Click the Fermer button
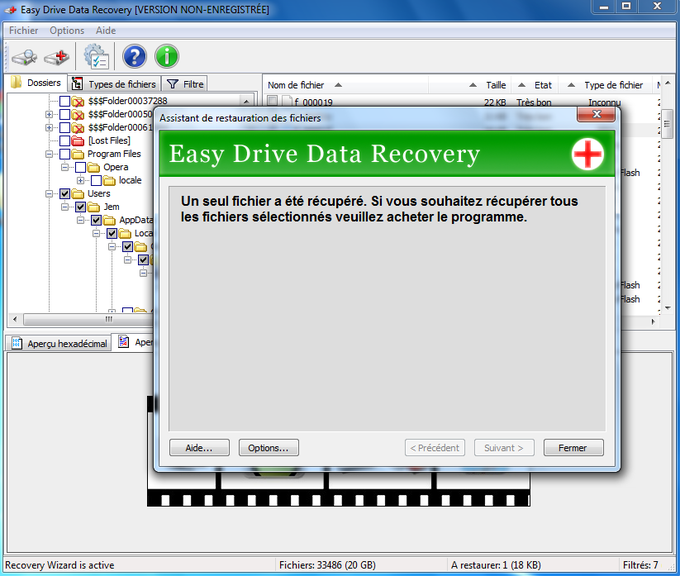680x576 pixels. 573,448
